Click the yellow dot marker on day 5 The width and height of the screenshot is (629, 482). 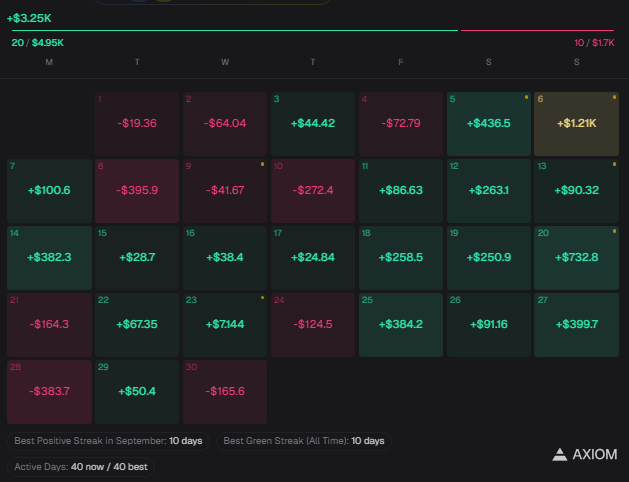coord(526,97)
